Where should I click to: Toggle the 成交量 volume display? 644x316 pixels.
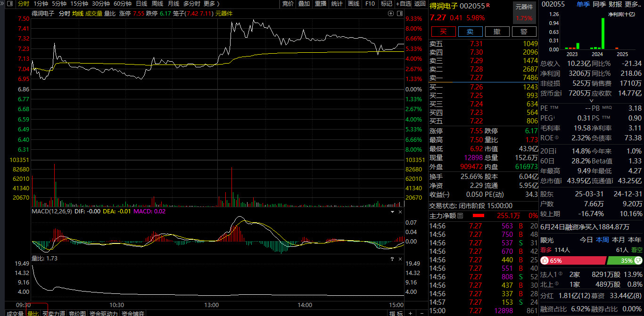(93, 14)
